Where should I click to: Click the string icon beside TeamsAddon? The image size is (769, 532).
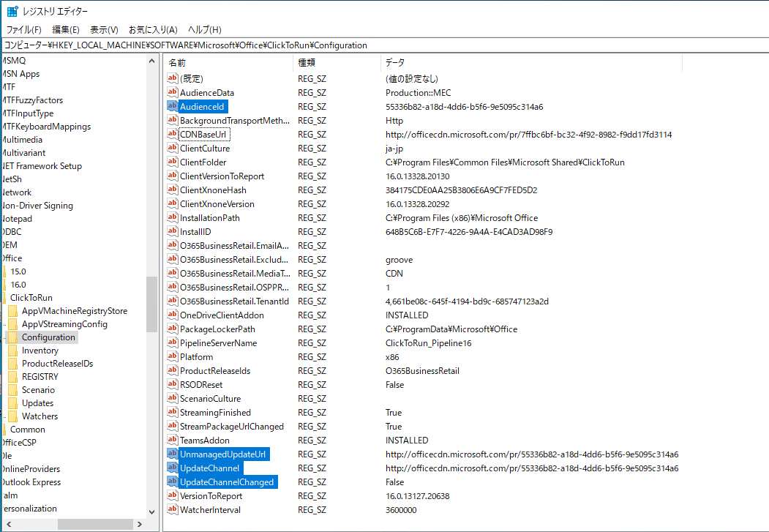point(172,440)
